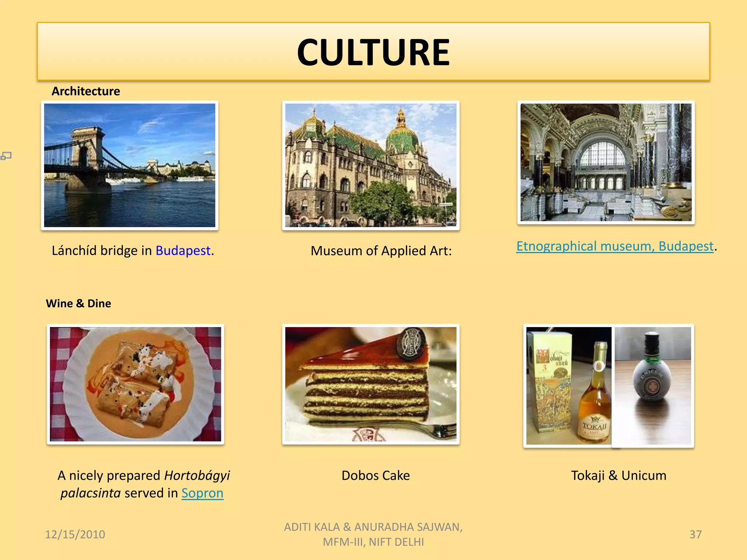
Task: Click the Dobos Cake slice picture
Action: (x=371, y=384)
